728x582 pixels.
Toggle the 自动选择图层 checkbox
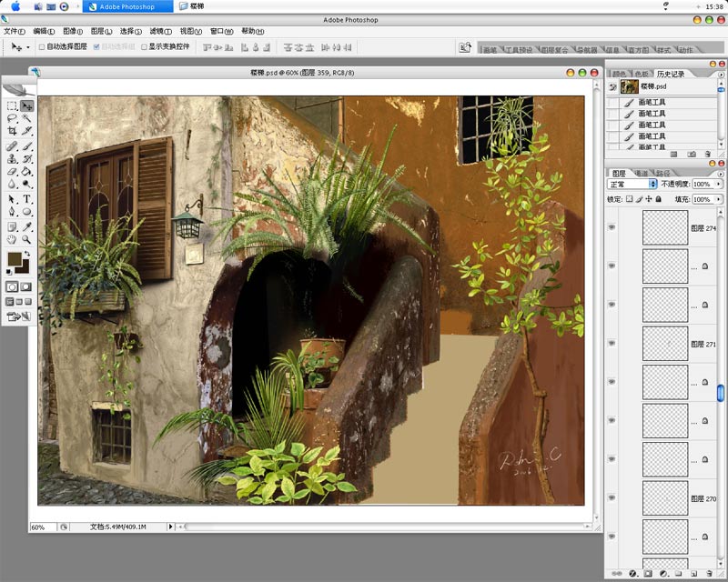pos(42,47)
